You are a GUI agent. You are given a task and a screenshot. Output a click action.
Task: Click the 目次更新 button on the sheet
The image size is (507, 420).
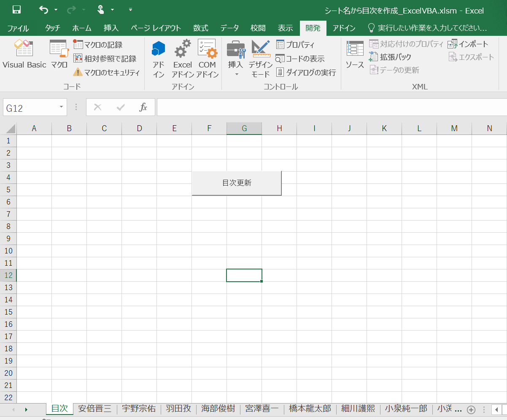click(x=236, y=183)
